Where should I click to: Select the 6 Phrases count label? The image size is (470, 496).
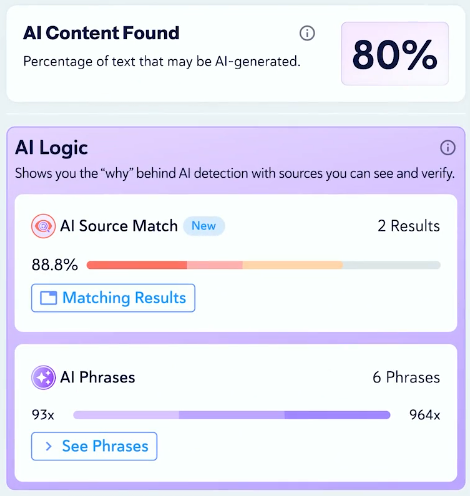406,378
